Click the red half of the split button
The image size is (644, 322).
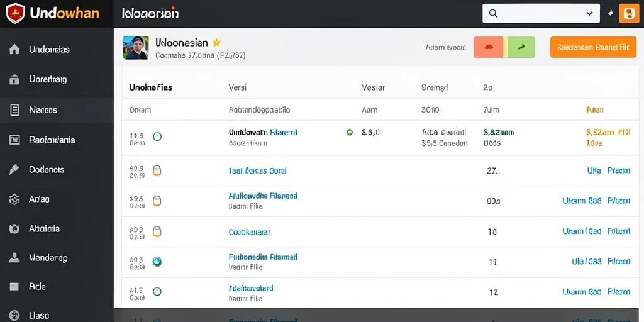tap(489, 47)
